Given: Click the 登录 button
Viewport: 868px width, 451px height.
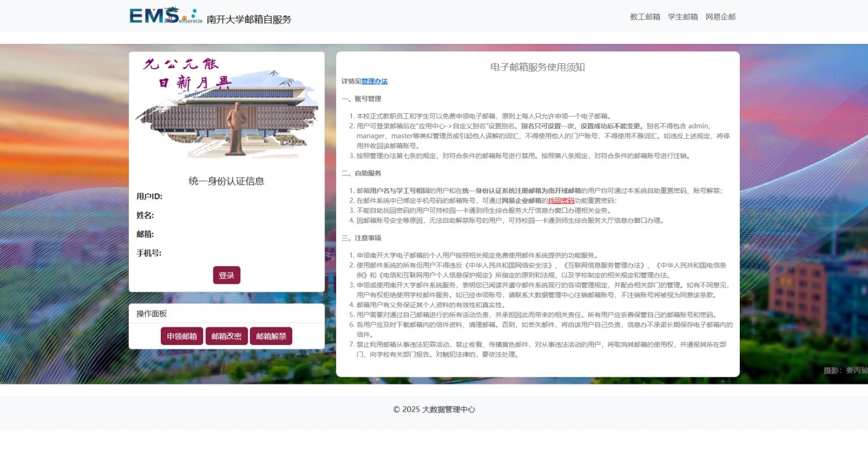Looking at the screenshot, I should coord(227,275).
